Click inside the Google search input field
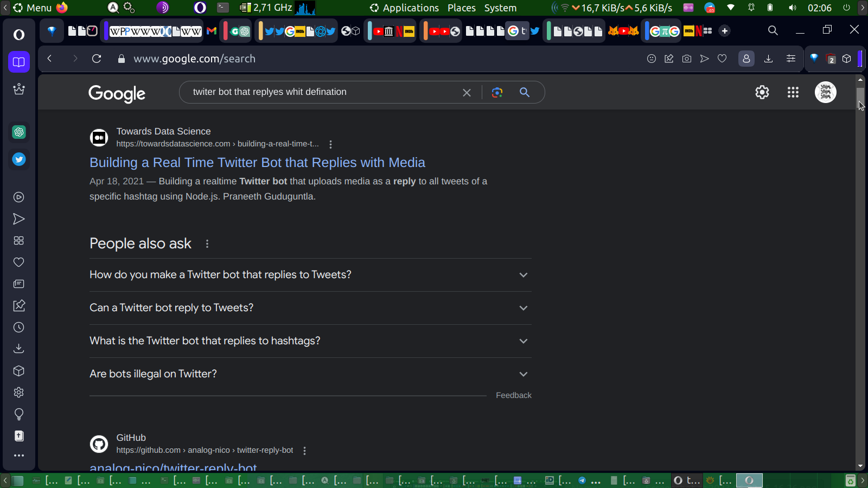The height and width of the screenshot is (488, 868). click(323, 92)
